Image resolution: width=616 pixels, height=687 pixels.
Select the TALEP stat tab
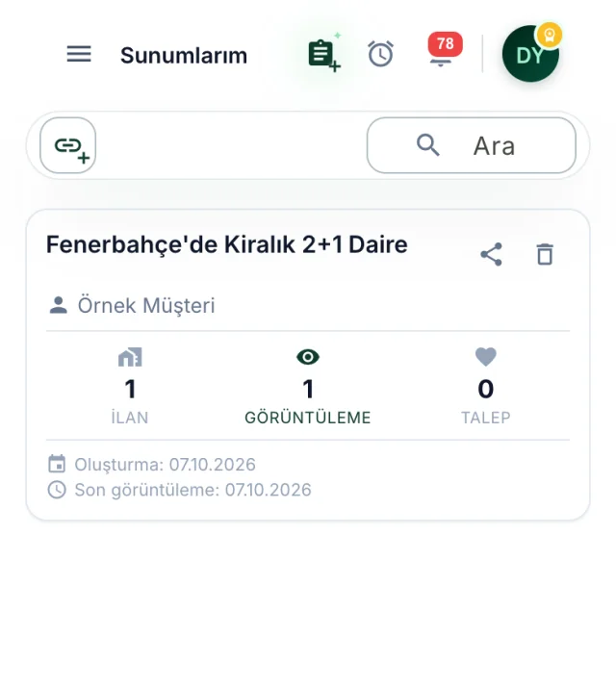click(x=486, y=386)
